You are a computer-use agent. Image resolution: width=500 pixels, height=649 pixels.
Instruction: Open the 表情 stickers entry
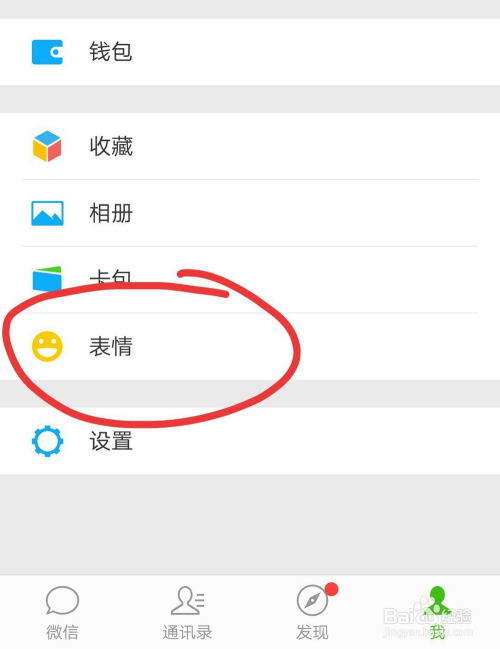tap(250, 346)
